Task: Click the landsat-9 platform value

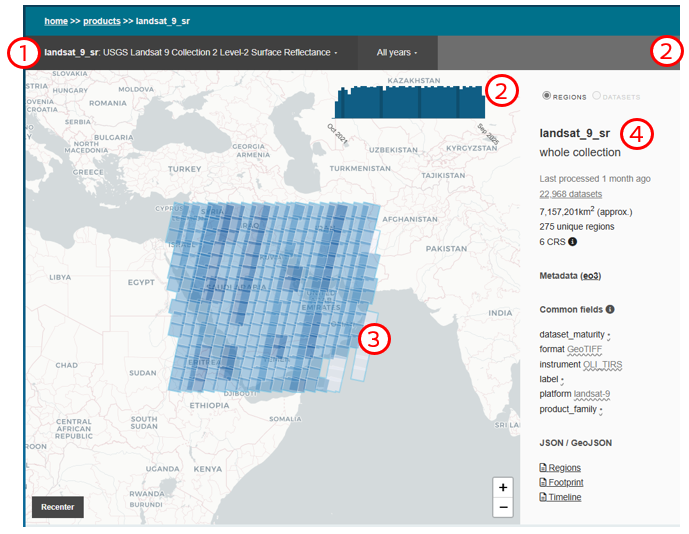Action: [x=592, y=394]
